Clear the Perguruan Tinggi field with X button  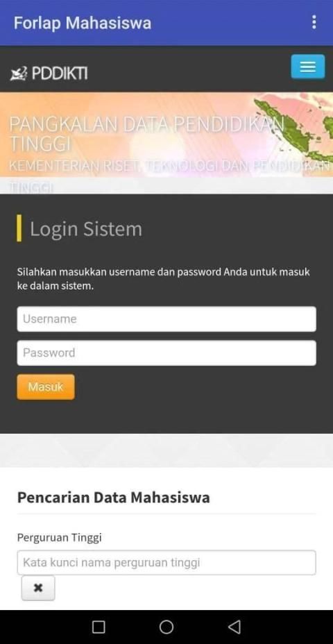pos(37,588)
